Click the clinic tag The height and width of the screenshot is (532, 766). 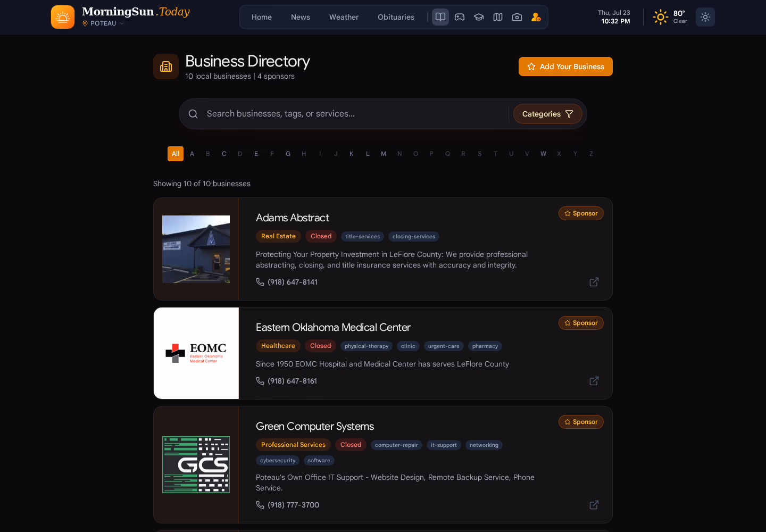tap(408, 346)
